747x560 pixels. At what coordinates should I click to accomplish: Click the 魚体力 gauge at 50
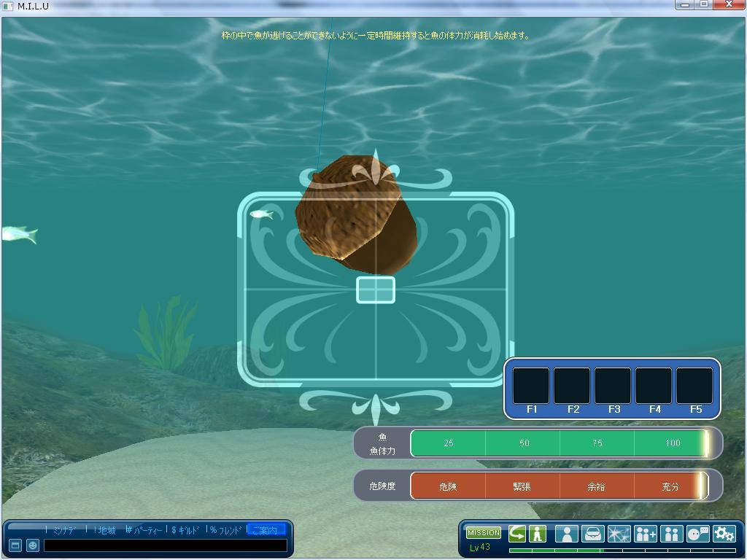coord(524,443)
